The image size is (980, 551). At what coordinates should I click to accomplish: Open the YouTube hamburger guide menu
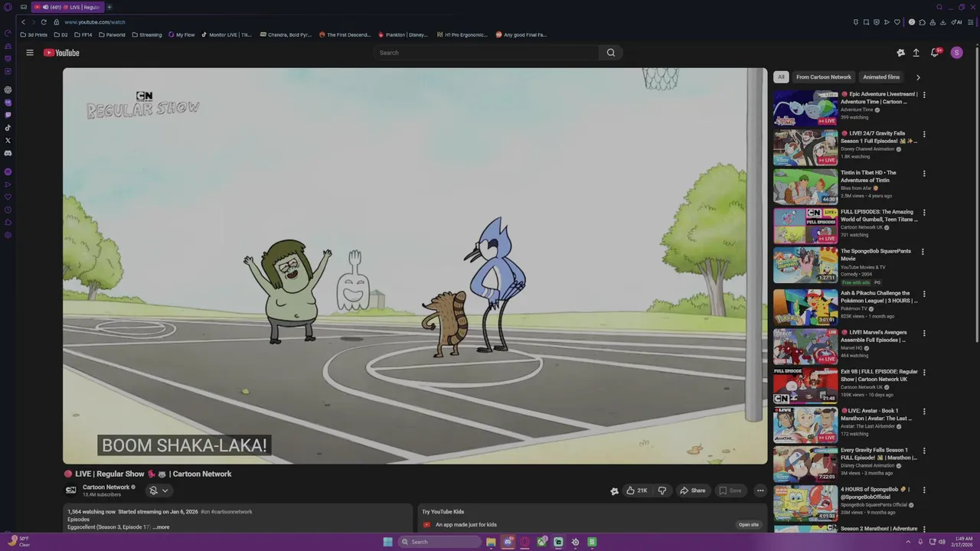click(x=30, y=53)
